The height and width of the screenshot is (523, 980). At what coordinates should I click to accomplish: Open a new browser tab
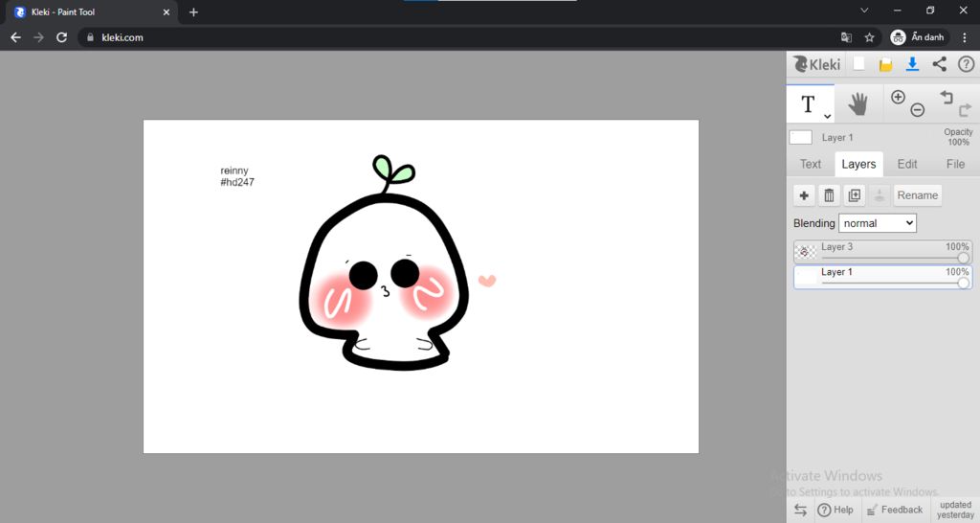pyautogui.click(x=193, y=11)
